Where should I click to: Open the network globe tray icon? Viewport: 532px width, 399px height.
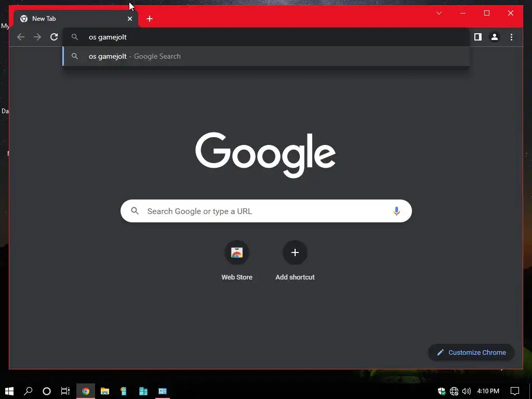coord(454,391)
